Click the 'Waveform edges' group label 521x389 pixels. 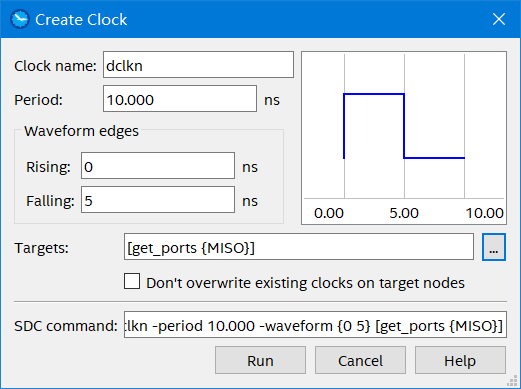(x=81, y=131)
